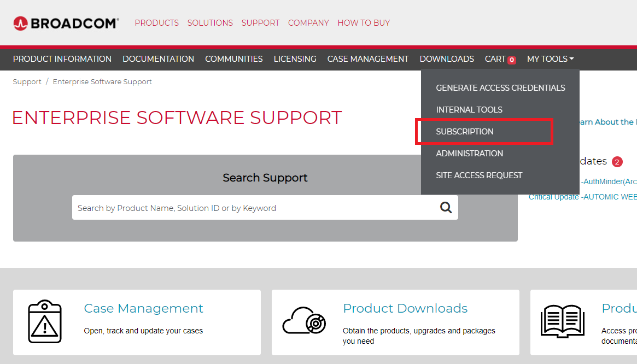Choose Generate Access Credentials option
Image resolution: width=637 pixels, height=364 pixels.
(500, 88)
